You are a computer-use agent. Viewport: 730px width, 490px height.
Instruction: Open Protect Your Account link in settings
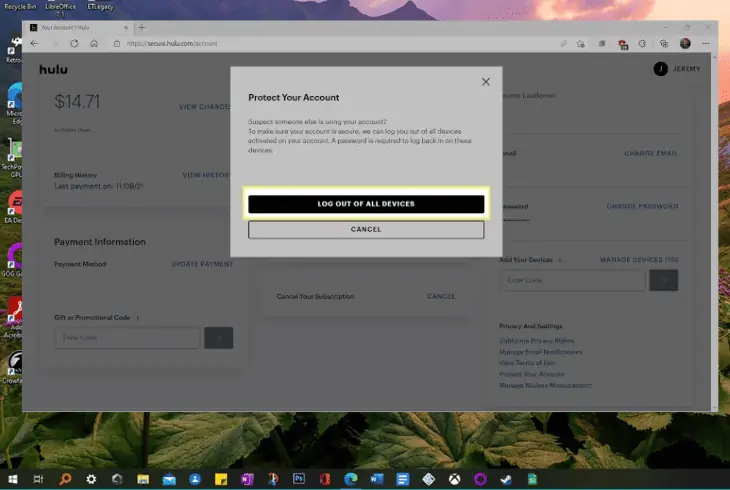(532, 374)
